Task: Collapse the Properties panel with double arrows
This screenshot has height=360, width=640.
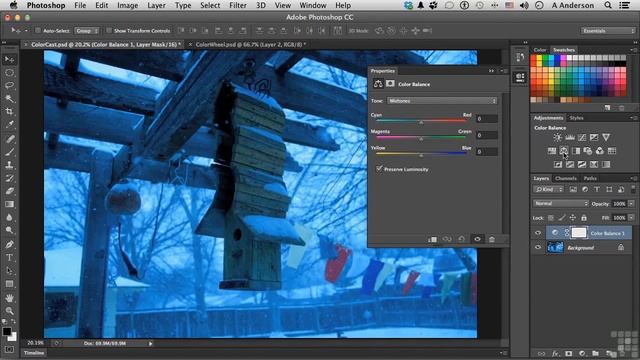Action: click(491, 71)
